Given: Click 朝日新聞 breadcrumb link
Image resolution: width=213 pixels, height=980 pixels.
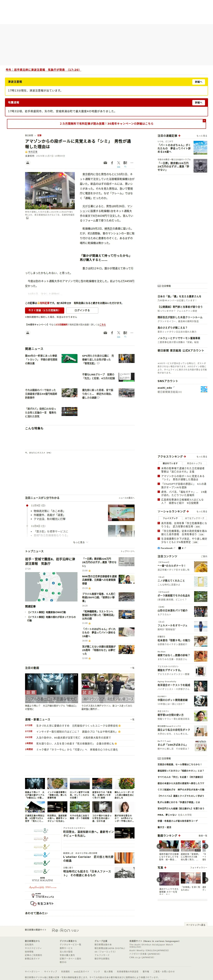Looking at the screenshot, I should (29, 135).
